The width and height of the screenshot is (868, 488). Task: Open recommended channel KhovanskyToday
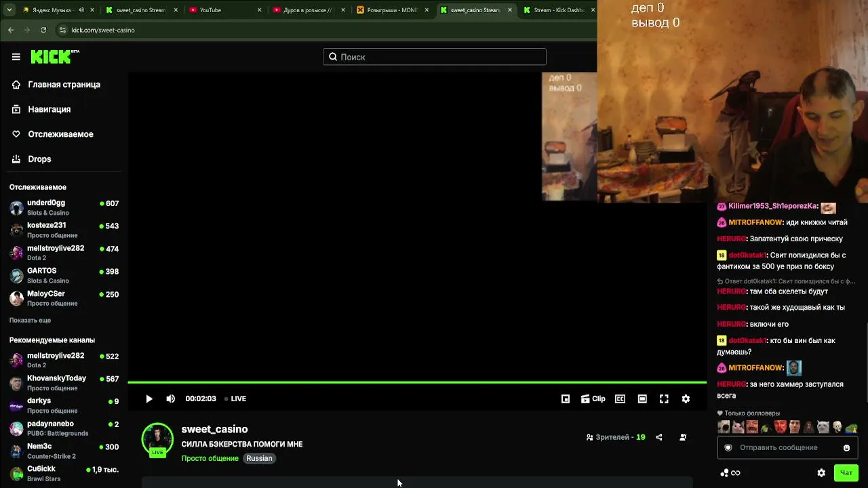pos(64,383)
